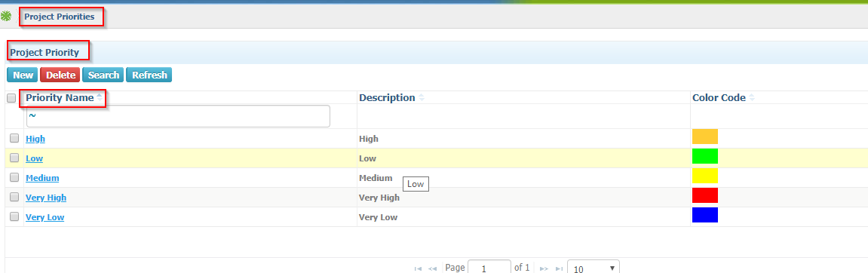Image resolution: width=868 pixels, height=273 pixels.
Task: Open the rows-per-page dropdown showing 10
Action: tap(593, 268)
